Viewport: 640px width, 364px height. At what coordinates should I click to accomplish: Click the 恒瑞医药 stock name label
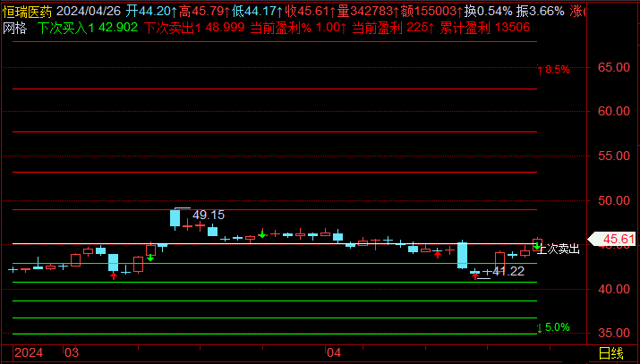[28, 12]
